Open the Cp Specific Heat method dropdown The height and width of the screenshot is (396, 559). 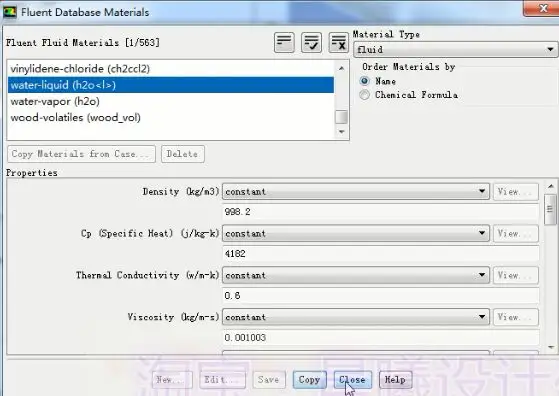356,233
